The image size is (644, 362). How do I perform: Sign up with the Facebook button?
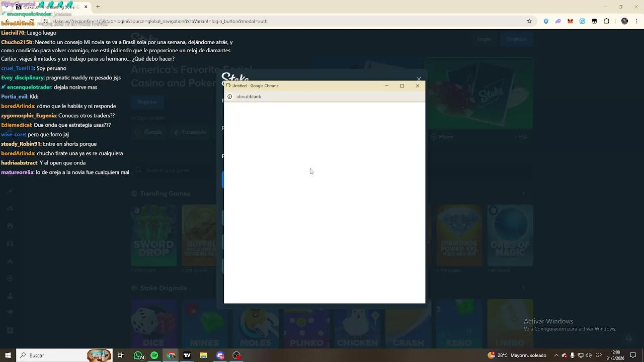click(190, 132)
